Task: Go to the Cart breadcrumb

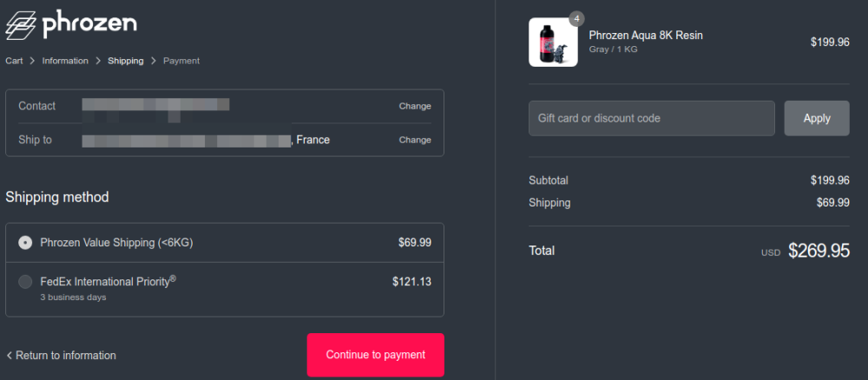Action: click(x=14, y=61)
